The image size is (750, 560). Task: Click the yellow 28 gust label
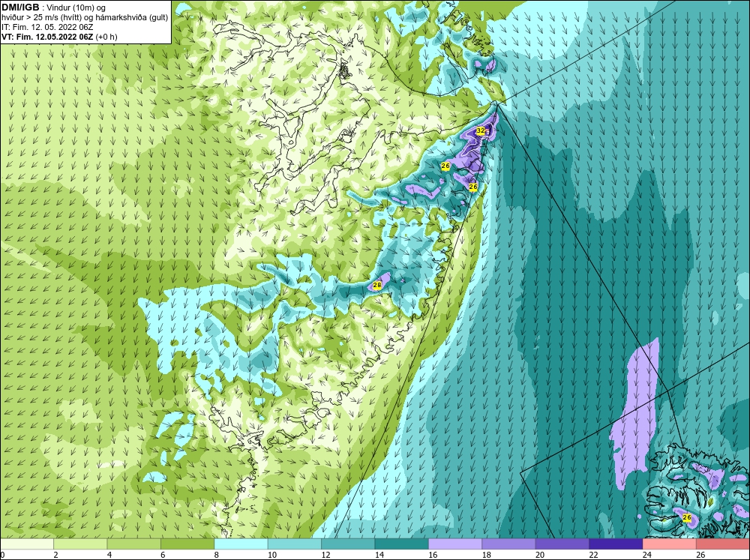377,286
